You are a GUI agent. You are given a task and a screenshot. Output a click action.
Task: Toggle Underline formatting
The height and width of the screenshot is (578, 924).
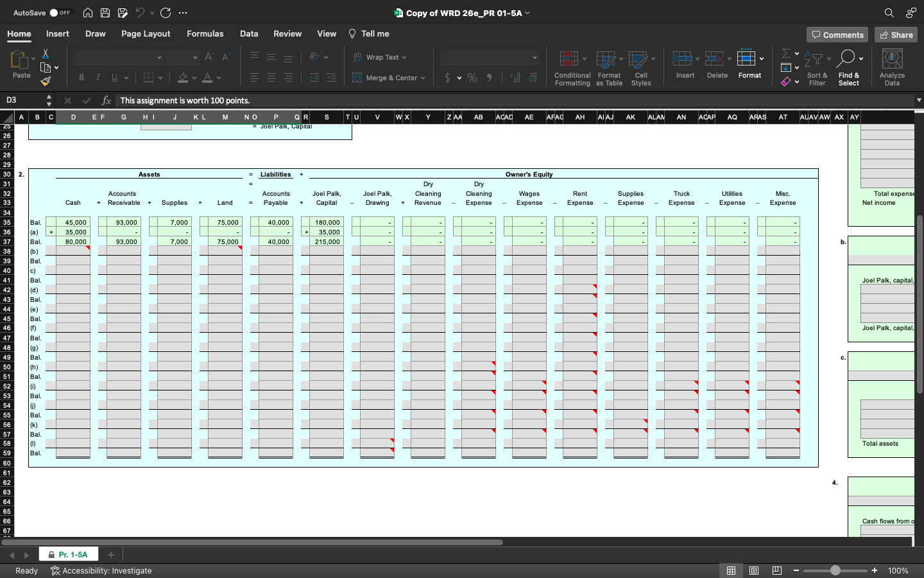[x=115, y=78]
